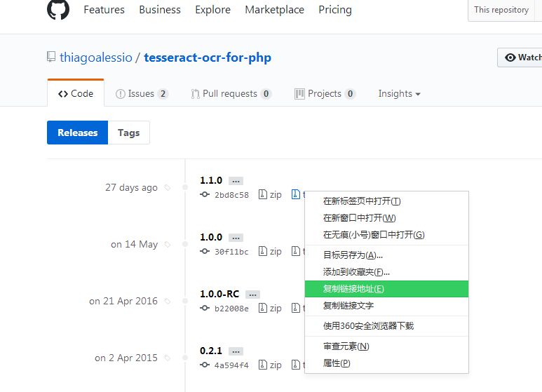Choose 目标另存为(A)... from context menu
Viewport: 542px width, 392px height.
tap(386, 255)
